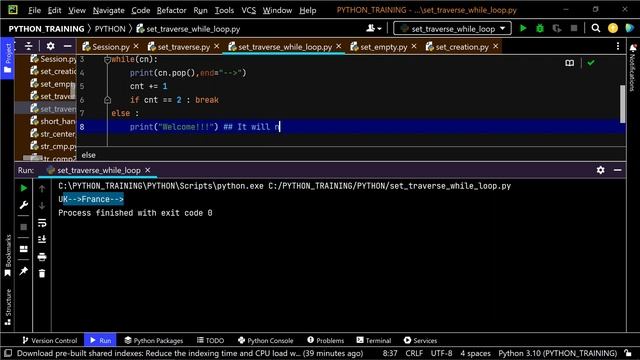The width and height of the screenshot is (640, 360).
Task: Collapse fold marker at the if line
Action: 107,100
